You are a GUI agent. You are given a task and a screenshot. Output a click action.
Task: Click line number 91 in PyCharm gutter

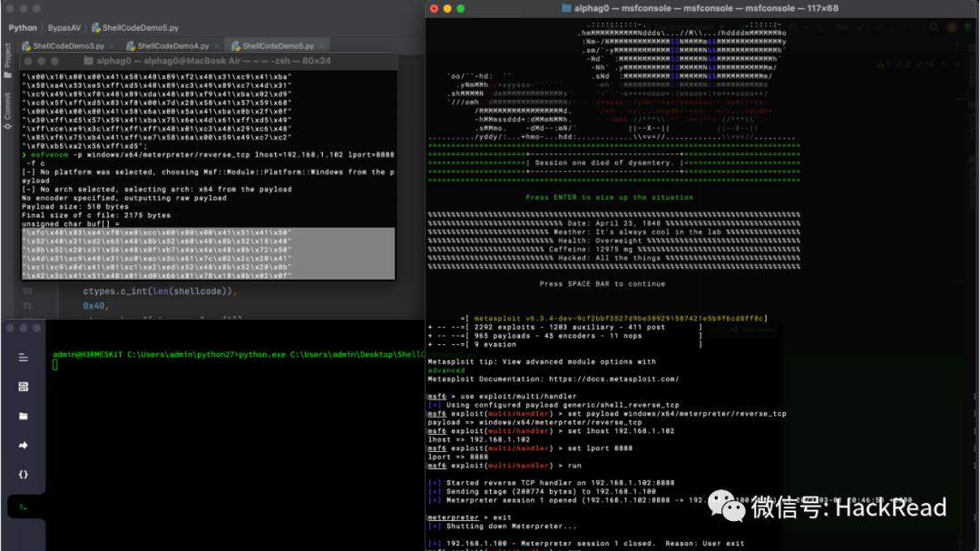[x=27, y=306]
